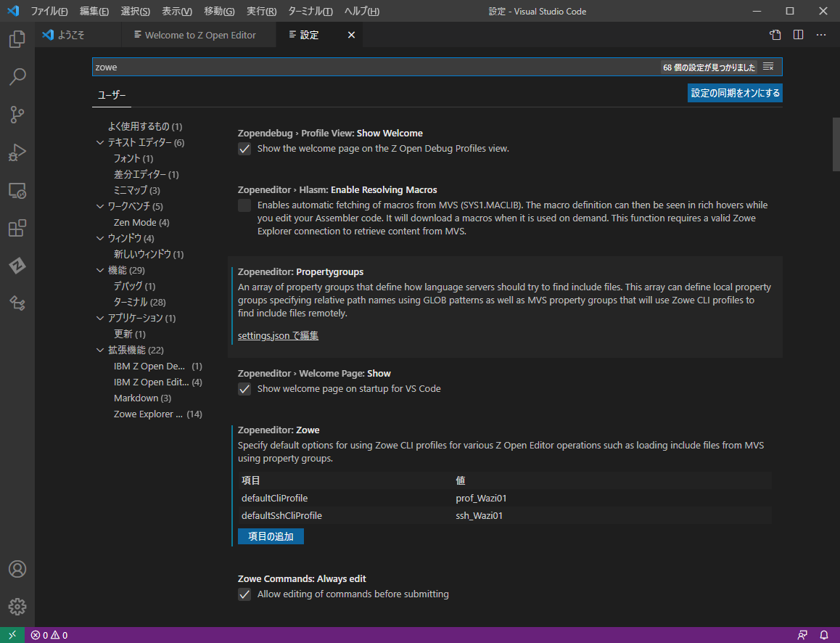Open the Z Open Debug activity bar icon

tap(17, 303)
